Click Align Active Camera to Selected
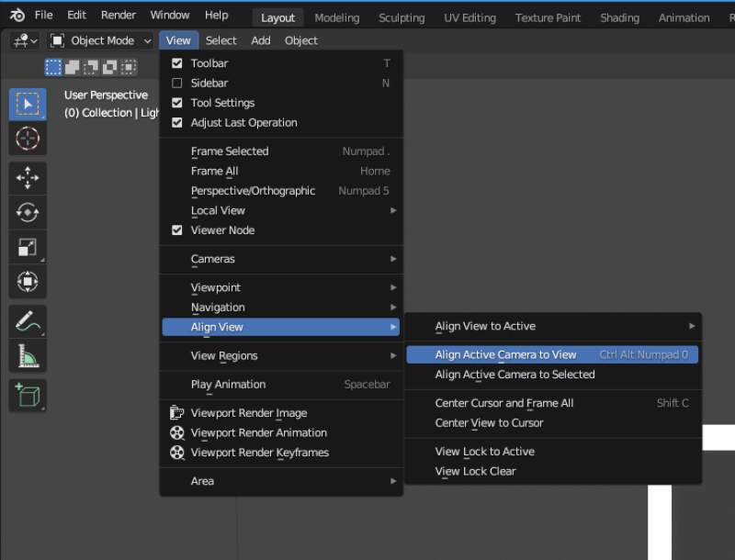This screenshot has width=735, height=560. click(514, 375)
